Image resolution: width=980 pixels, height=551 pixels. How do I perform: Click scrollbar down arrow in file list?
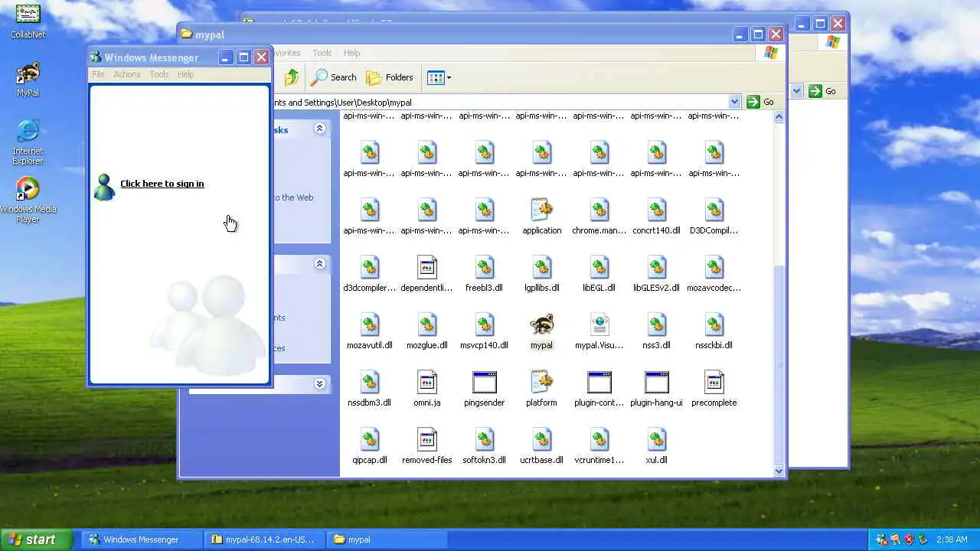tap(779, 471)
